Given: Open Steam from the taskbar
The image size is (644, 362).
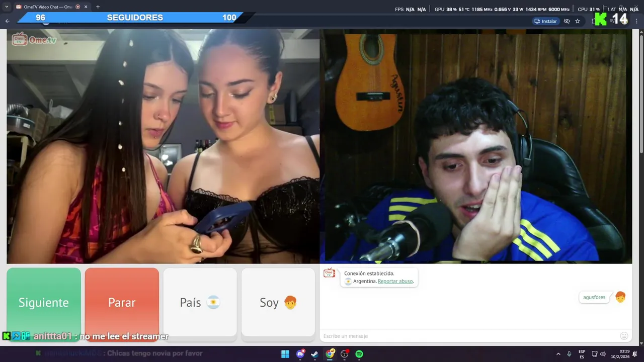Looking at the screenshot, I should coord(315,354).
